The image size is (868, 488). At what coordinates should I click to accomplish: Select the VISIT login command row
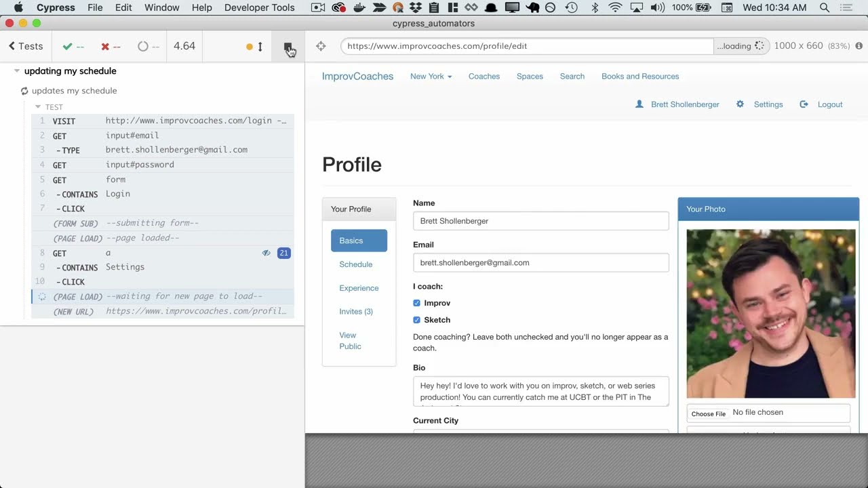click(163, 121)
